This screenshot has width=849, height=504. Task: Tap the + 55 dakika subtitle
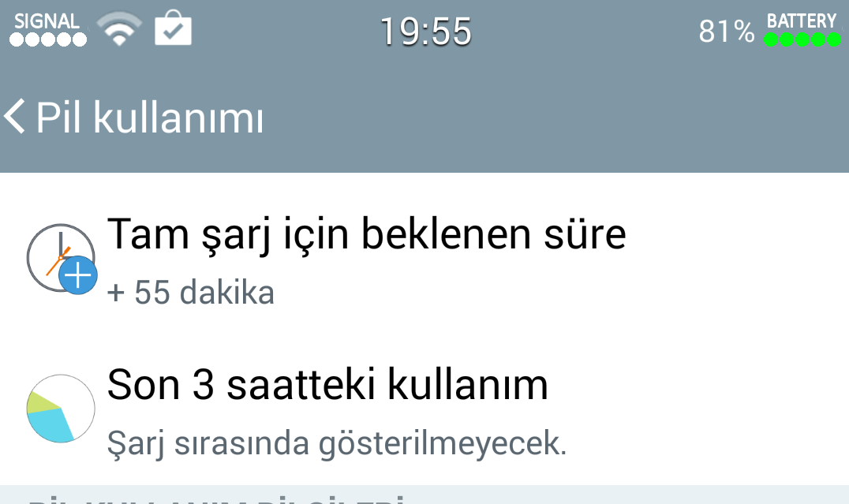coord(191,293)
